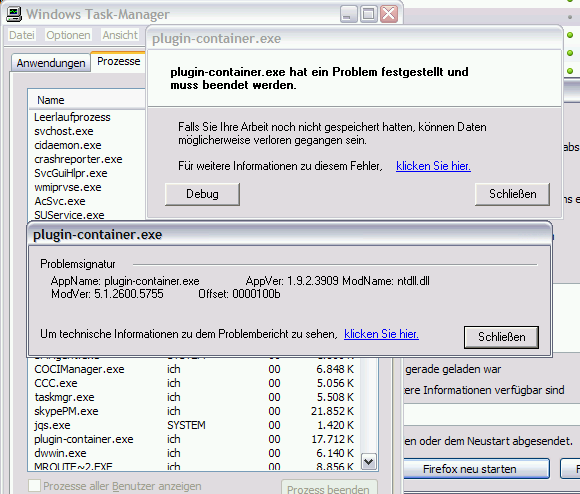Open the Datei menu
The height and width of the screenshot is (494, 580).
pyautogui.click(x=22, y=35)
